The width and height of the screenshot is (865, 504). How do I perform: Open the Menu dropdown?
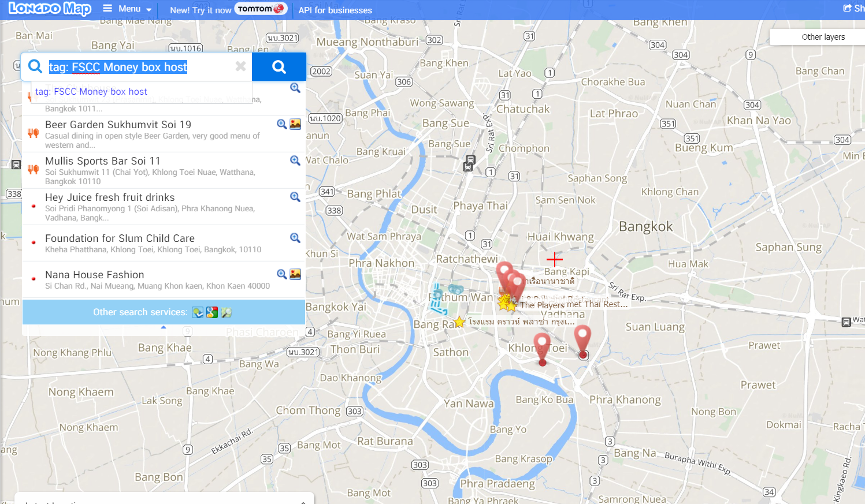[x=127, y=9]
